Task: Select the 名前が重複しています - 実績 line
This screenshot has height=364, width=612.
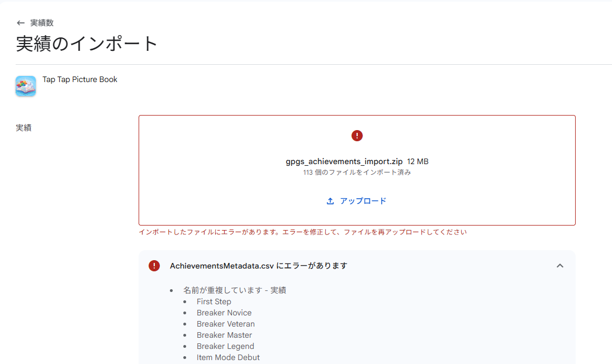Action: [x=235, y=290]
